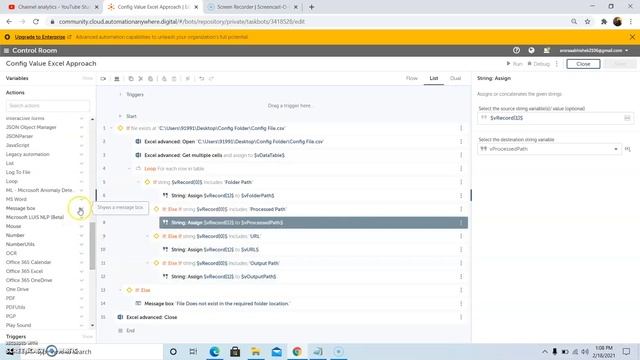Switch to List view tab
The image size is (640, 360).
(433, 78)
